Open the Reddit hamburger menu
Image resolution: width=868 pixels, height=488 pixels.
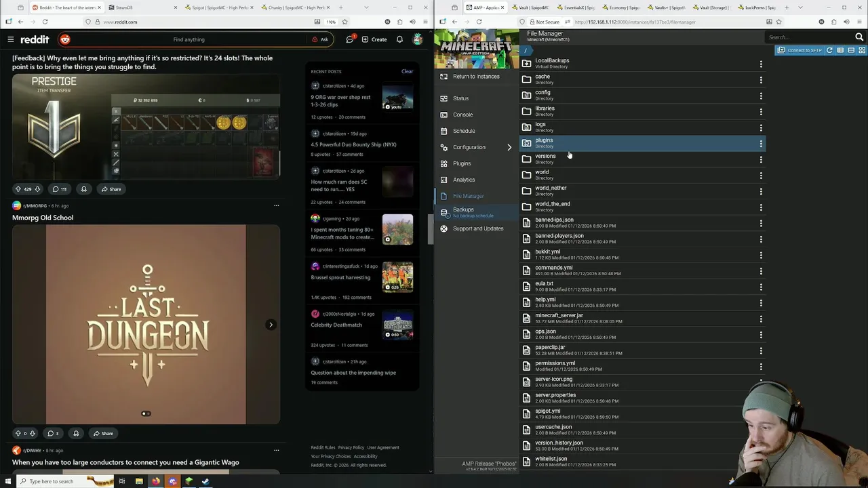click(x=11, y=39)
